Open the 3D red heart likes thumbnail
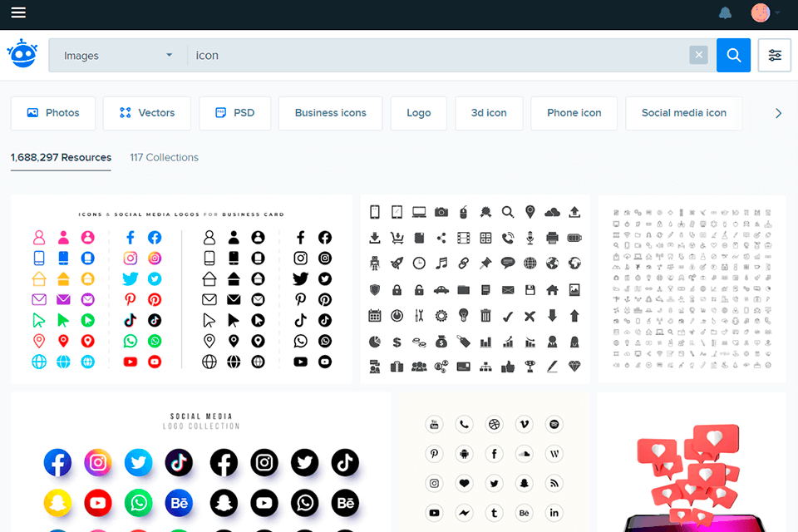The width and height of the screenshot is (798, 532). (692, 461)
